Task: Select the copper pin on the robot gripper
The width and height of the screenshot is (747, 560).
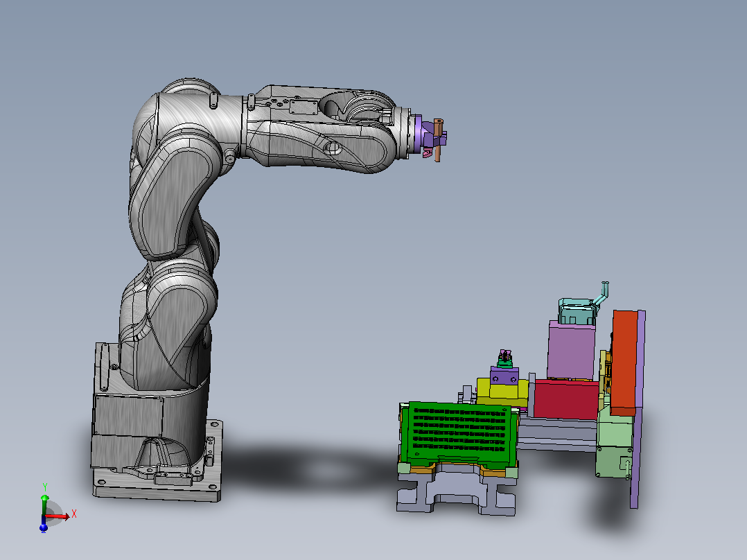Action: (x=438, y=140)
